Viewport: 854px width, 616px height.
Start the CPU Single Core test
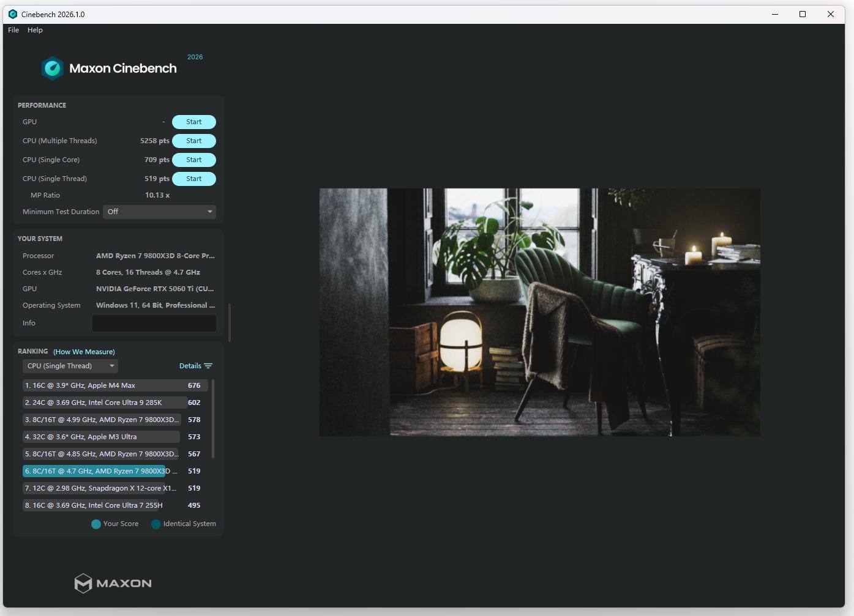pyautogui.click(x=194, y=160)
